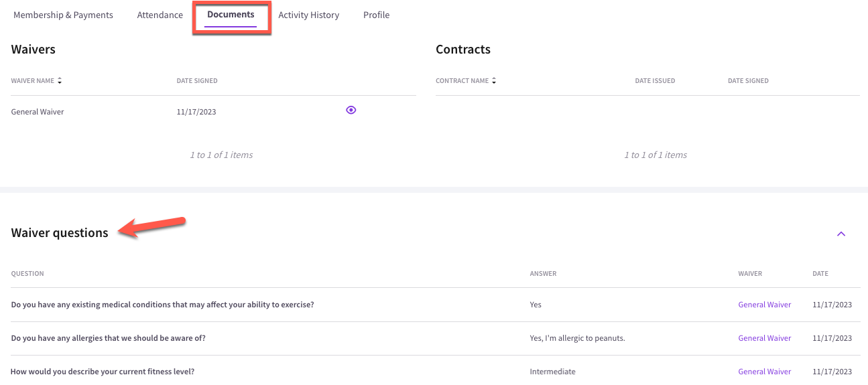868x385 pixels.
Task: Click the Date Signed header under Waivers
Action: tap(197, 81)
